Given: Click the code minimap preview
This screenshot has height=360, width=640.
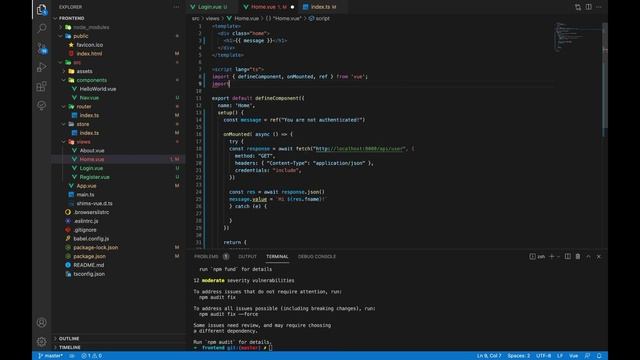Looking at the screenshot, I should coord(578,37).
